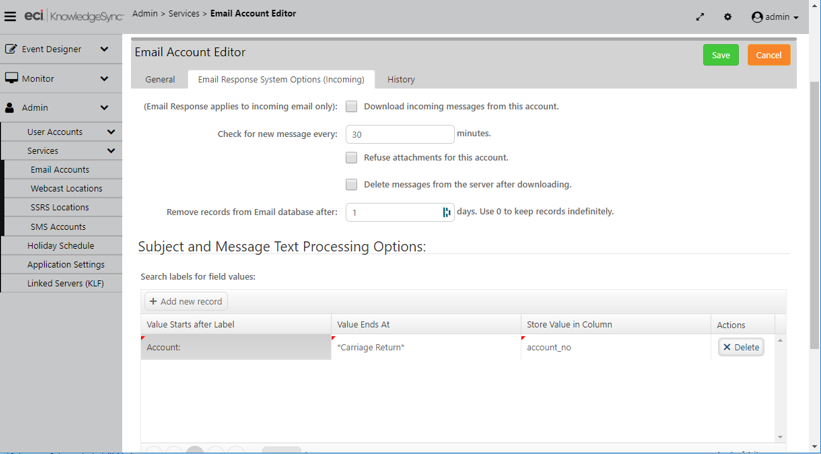This screenshot has height=454, width=821.
Task: Delete the Account: label record
Action: pyautogui.click(x=741, y=347)
